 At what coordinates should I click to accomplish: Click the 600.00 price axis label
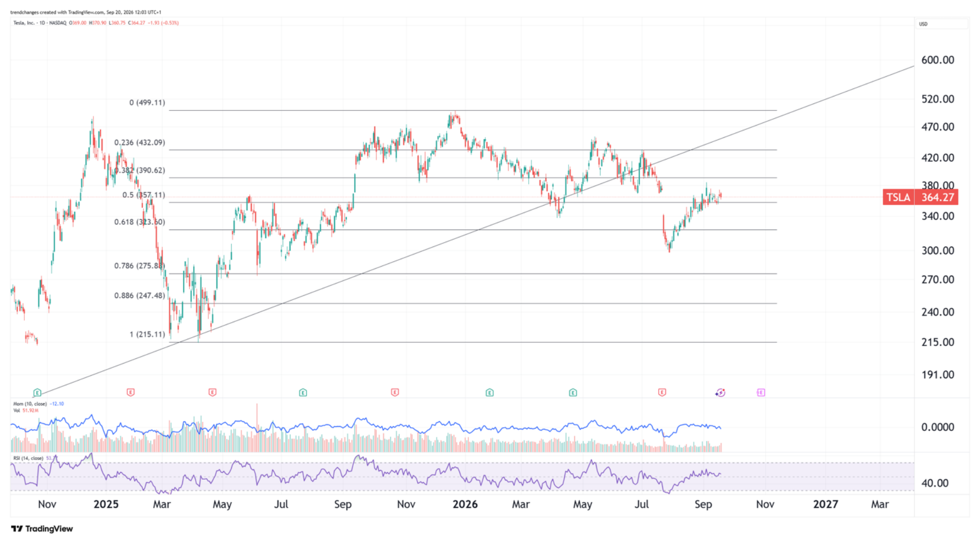pyautogui.click(x=938, y=60)
